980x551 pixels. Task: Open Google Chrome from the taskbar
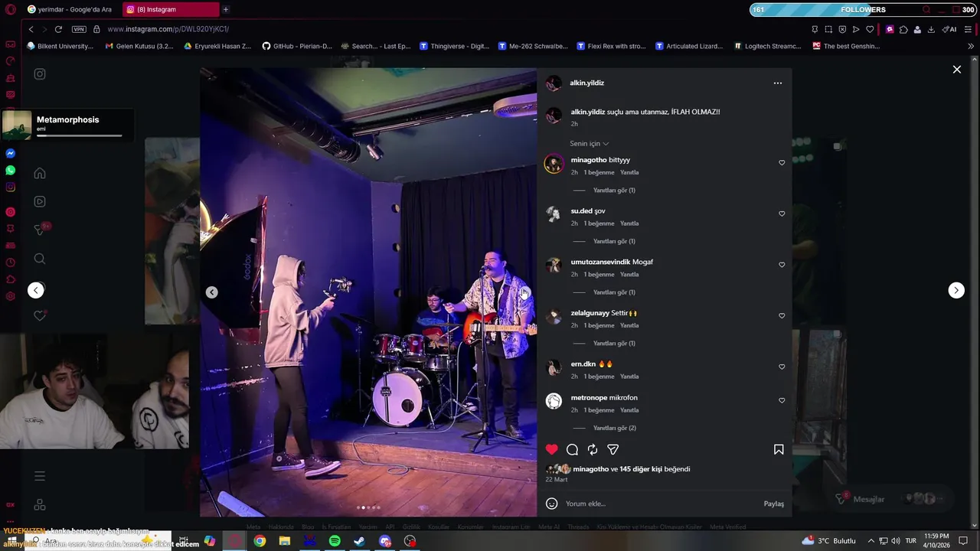pyautogui.click(x=260, y=541)
